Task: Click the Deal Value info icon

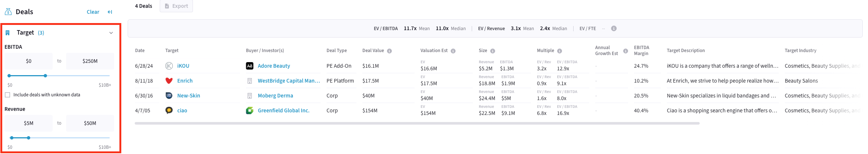Action: 389,51
